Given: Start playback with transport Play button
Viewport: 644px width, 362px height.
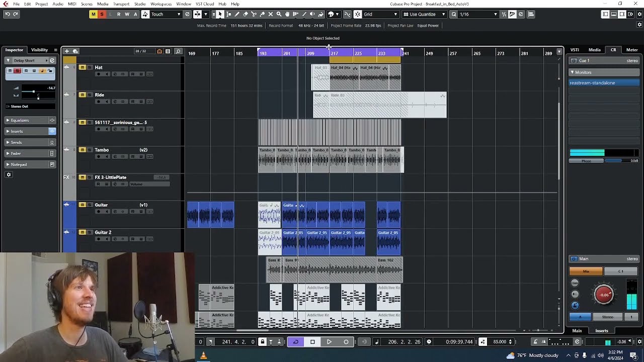Looking at the screenshot, I should click(x=329, y=342).
